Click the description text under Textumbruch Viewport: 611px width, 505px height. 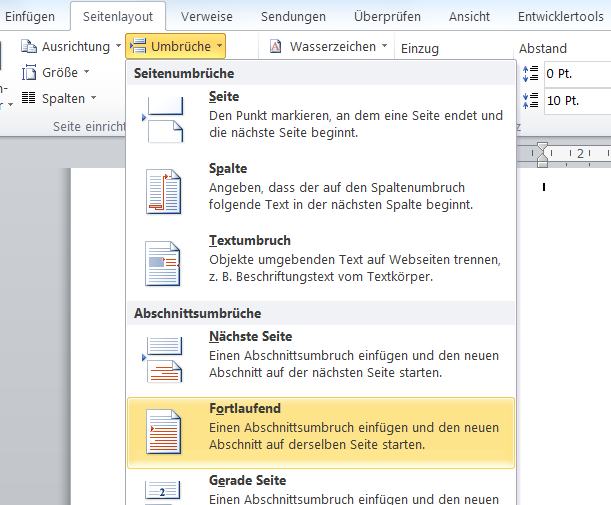355,268
